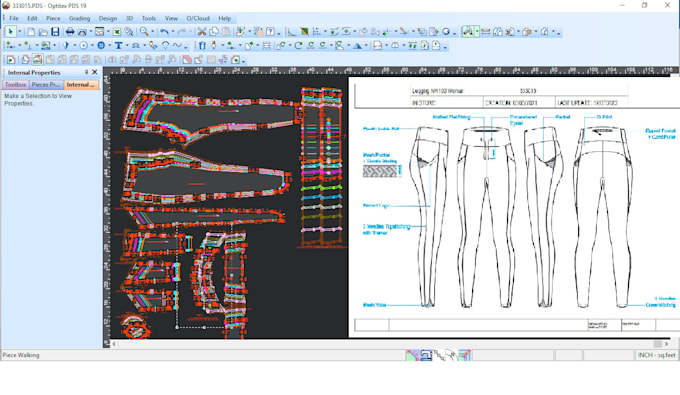680x395 pixels.
Task: Open the Tools menu
Action: tap(149, 18)
